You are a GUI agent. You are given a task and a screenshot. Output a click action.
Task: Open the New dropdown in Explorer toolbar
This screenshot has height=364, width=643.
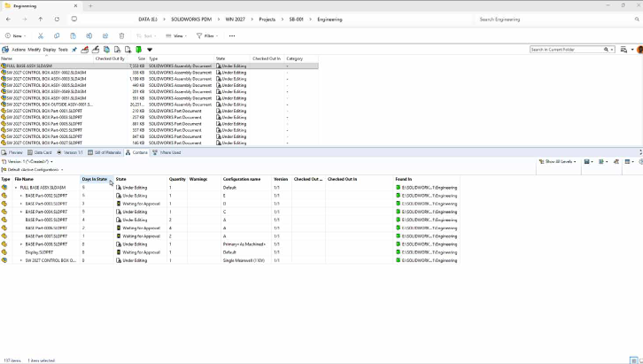16,36
